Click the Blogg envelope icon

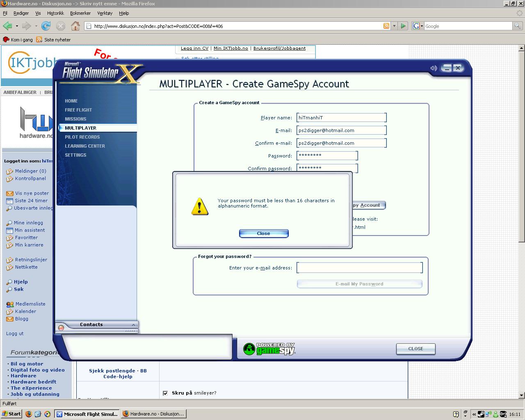[x=10, y=319]
